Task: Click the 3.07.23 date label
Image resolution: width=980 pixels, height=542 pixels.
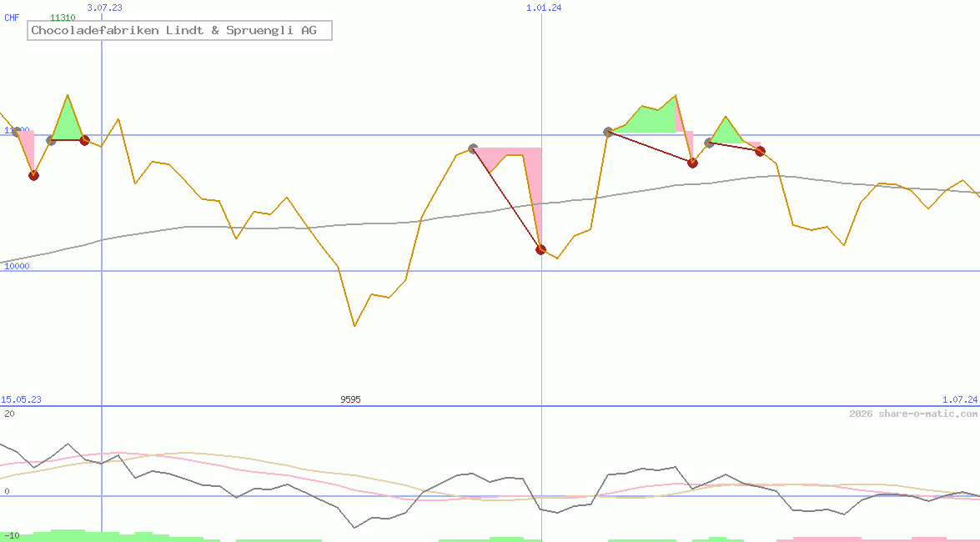Action: (104, 8)
